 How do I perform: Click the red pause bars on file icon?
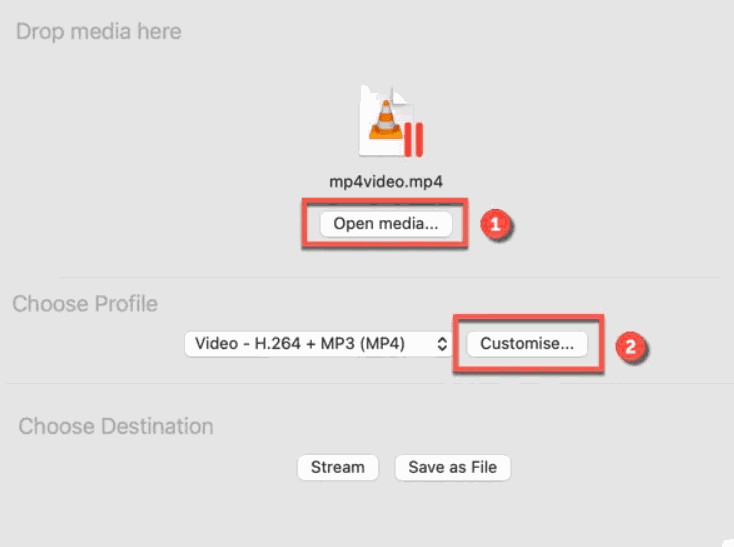(x=414, y=139)
